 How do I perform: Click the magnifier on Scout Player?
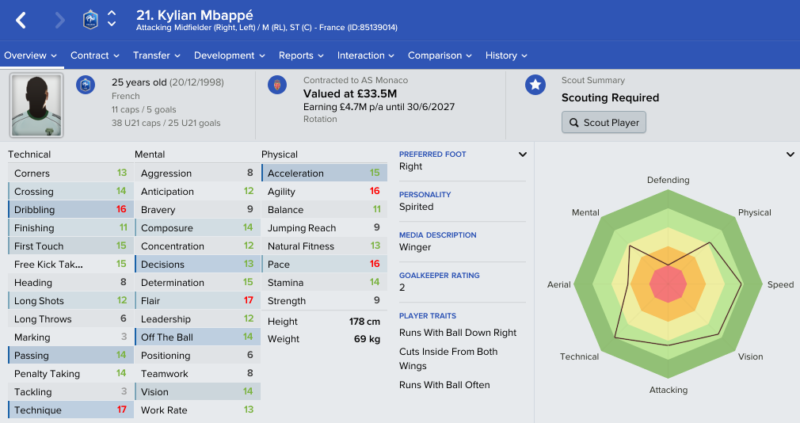coord(574,123)
